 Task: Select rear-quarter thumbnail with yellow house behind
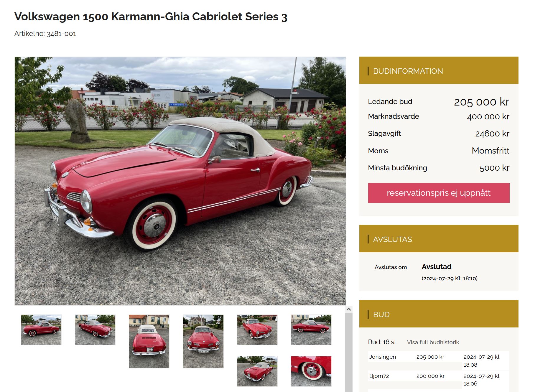tap(95, 330)
